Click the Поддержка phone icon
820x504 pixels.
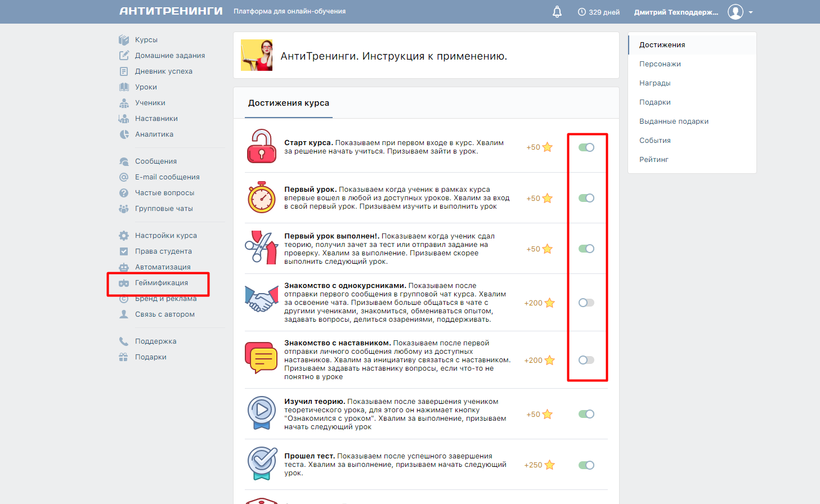pyautogui.click(x=124, y=341)
